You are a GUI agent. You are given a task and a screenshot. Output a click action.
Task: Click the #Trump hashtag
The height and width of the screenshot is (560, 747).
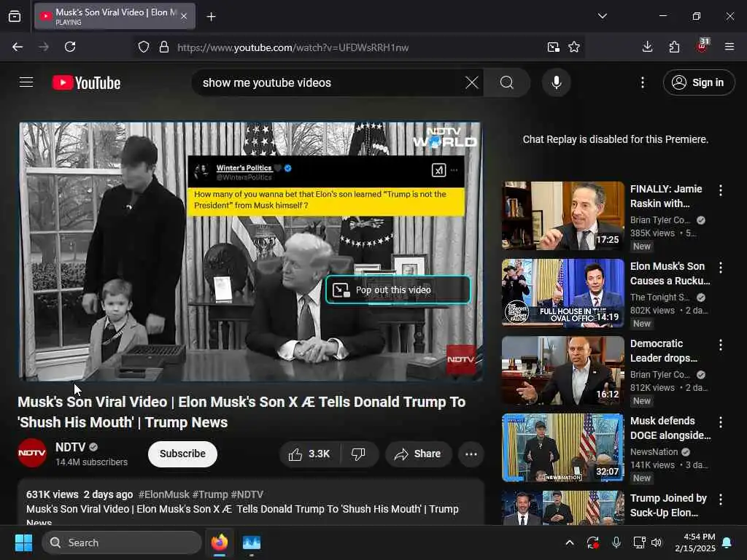pos(210,494)
